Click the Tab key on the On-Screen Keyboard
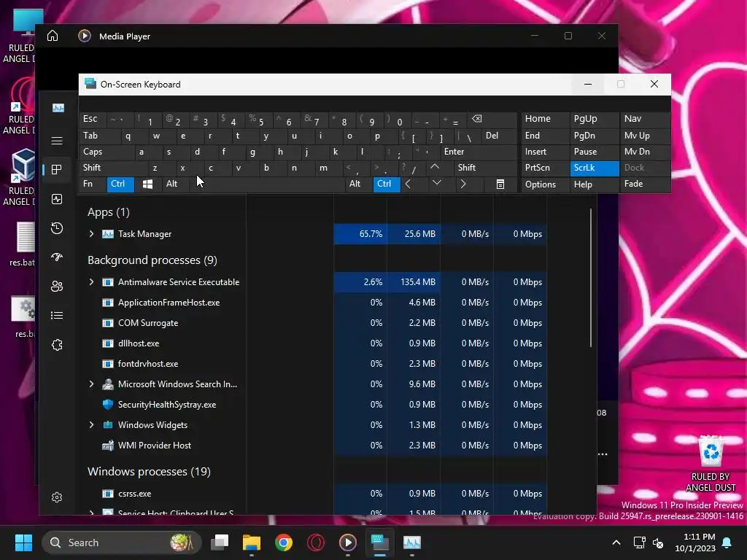Viewport: 747px width, 560px height. (x=99, y=136)
